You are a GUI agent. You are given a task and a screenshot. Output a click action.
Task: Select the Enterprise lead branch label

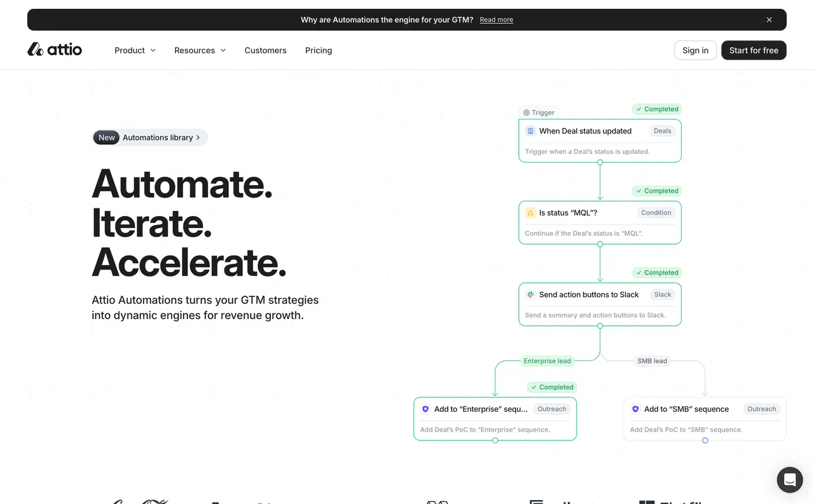547,361
